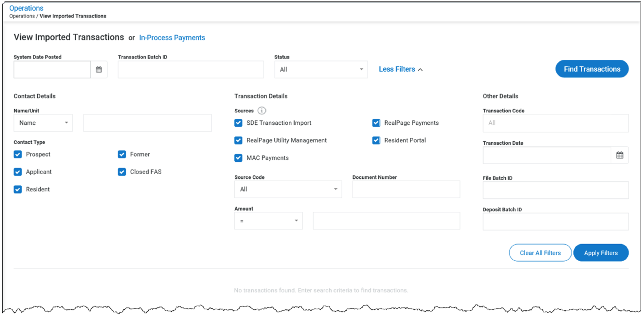
Task: Disable the RealPage Payments source
Action: [x=376, y=123]
